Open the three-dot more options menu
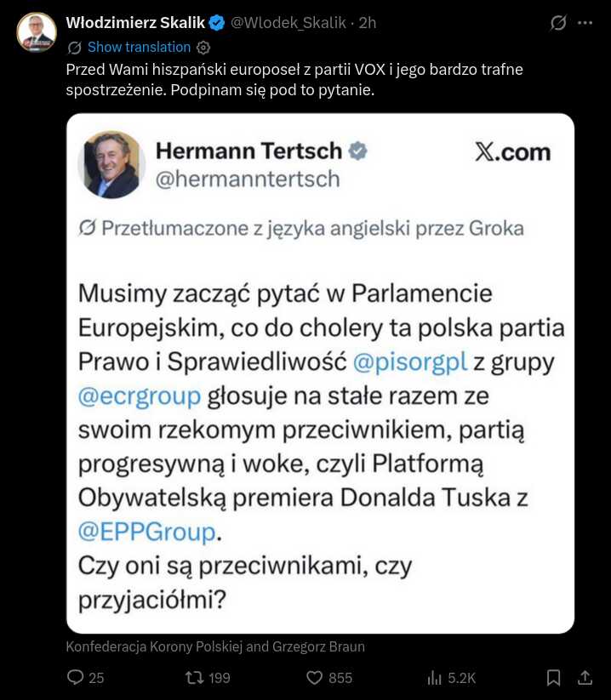This screenshot has width=611, height=700. pyautogui.click(x=585, y=22)
